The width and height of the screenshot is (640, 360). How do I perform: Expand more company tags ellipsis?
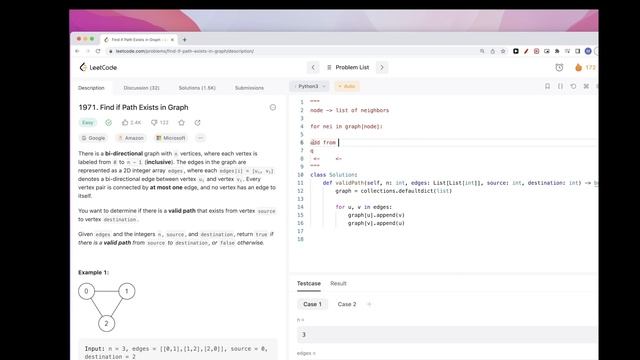pyautogui.click(x=200, y=138)
